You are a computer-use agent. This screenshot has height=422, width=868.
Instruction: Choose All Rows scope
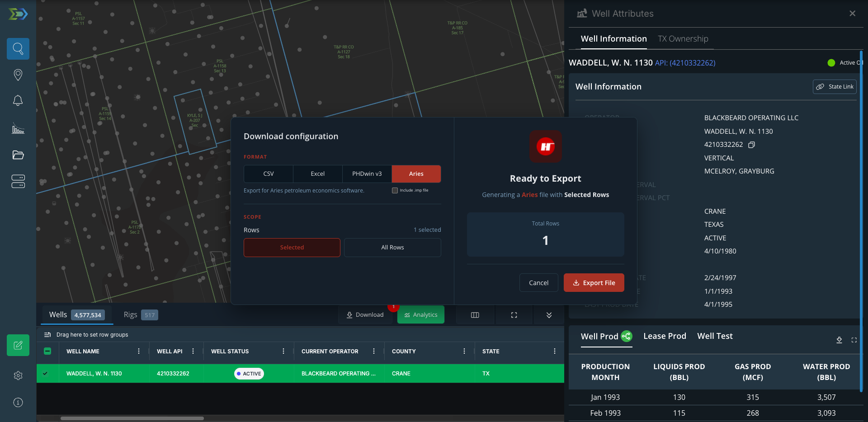point(392,248)
